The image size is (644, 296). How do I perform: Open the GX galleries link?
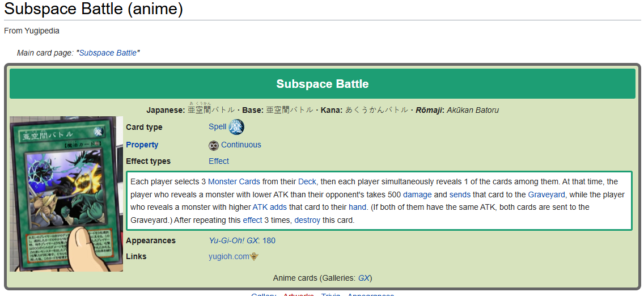tap(363, 278)
